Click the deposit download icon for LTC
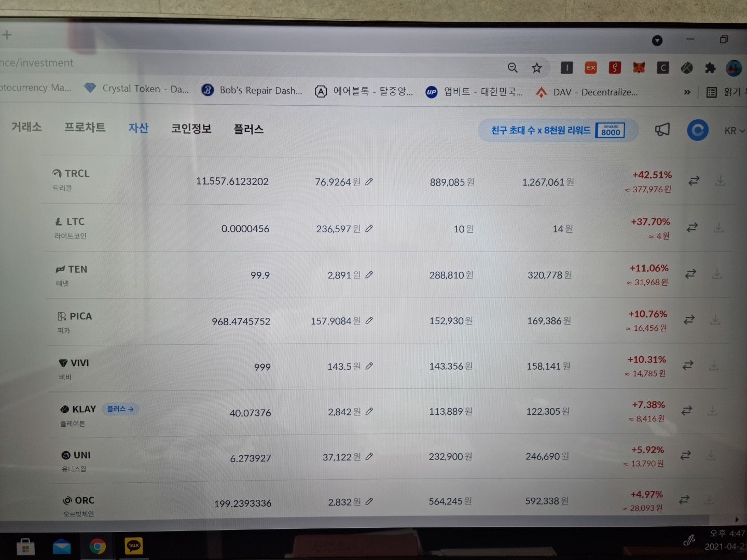747x560 pixels. click(718, 227)
